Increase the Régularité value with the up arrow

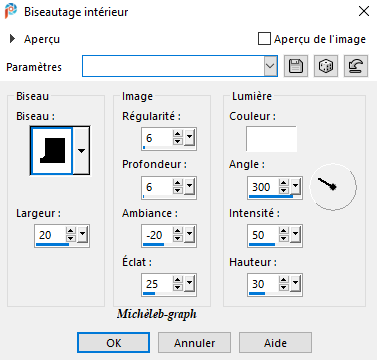point(178,134)
